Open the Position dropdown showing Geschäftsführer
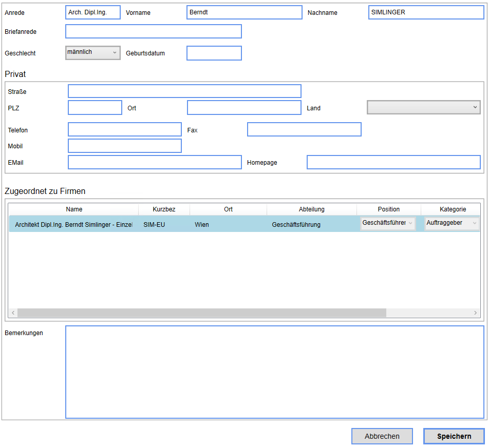The height and width of the screenshot is (448, 488). pyautogui.click(x=388, y=223)
